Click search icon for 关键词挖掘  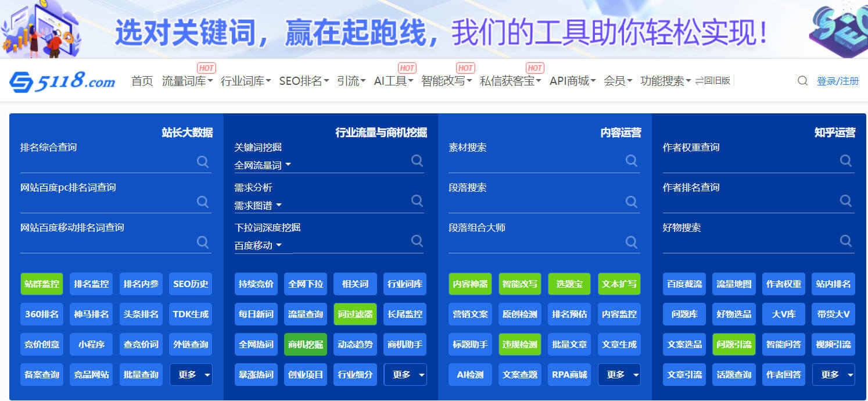point(417,160)
